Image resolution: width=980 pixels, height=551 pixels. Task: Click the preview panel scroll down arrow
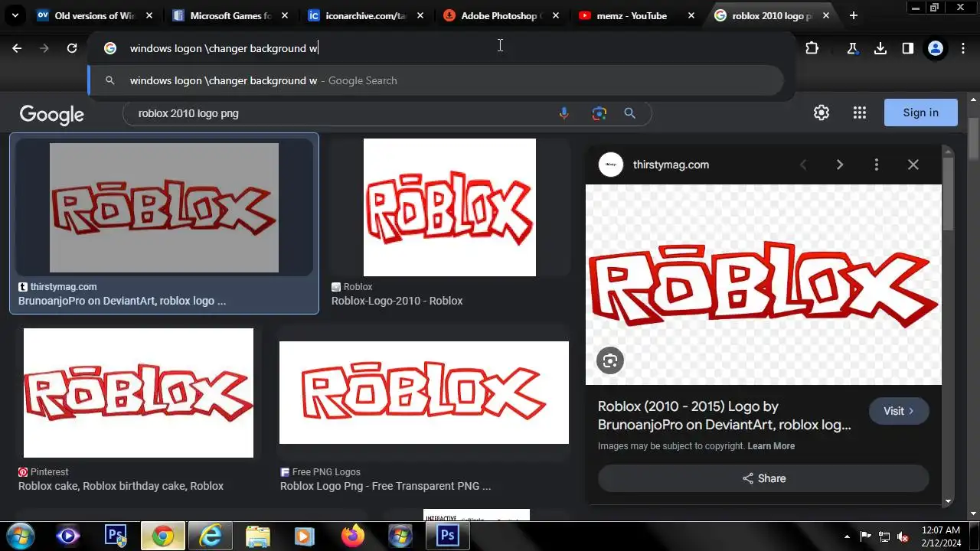[x=948, y=501]
